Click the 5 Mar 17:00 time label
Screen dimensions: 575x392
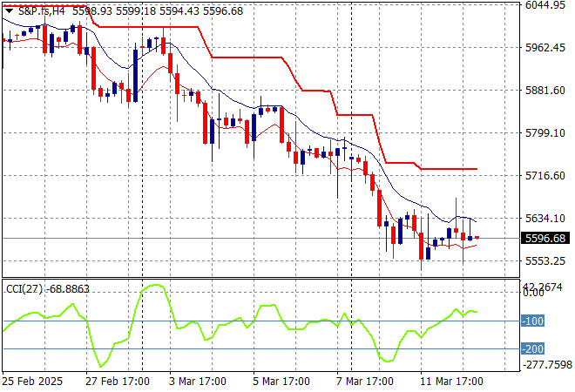pos(281,382)
